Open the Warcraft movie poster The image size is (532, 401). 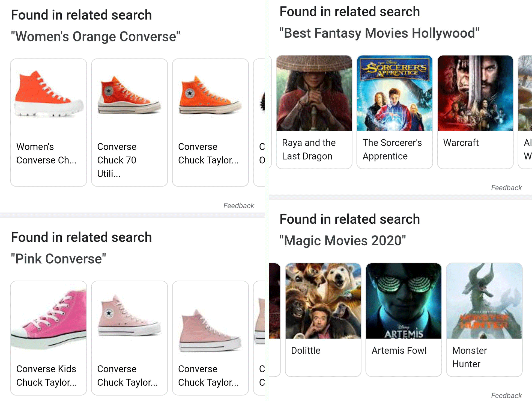[x=475, y=93]
